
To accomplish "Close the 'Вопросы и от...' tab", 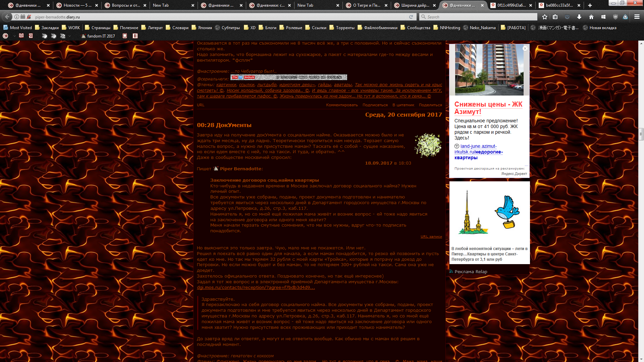I will click(x=145, y=5).
